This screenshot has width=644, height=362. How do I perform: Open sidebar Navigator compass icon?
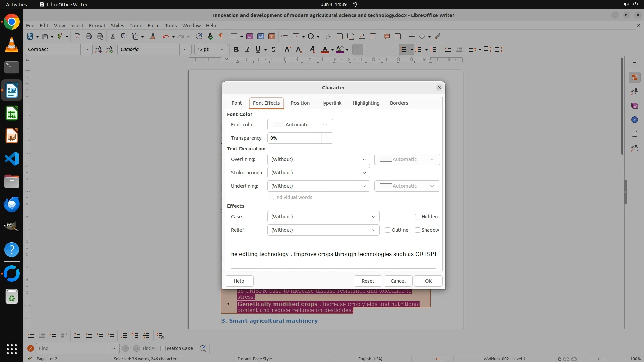[x=634, y=120]
